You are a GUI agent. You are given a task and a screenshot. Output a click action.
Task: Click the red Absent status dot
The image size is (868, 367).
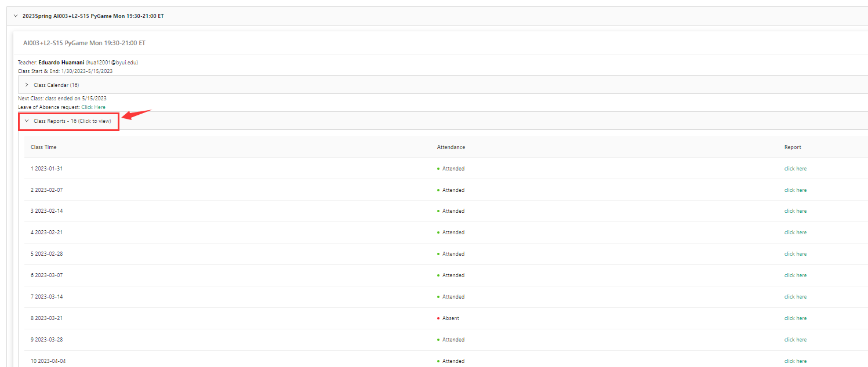[x=438, y=318]
